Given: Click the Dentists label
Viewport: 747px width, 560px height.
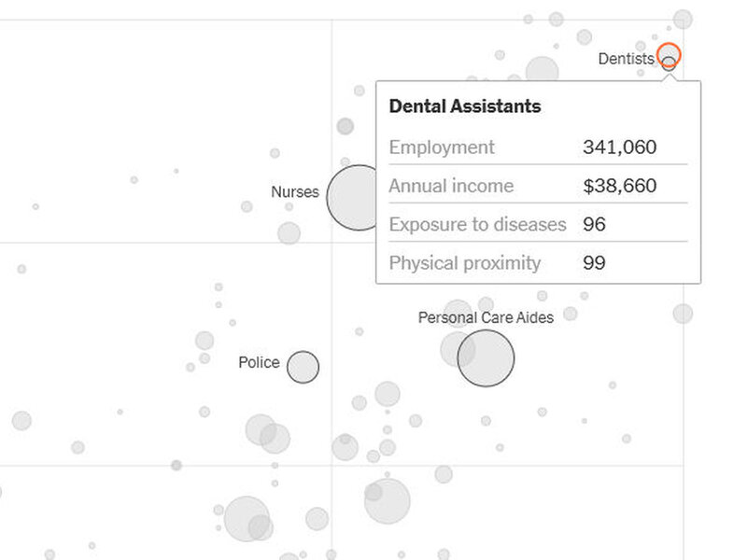Looking at the screenshot, I should (626, 59).
